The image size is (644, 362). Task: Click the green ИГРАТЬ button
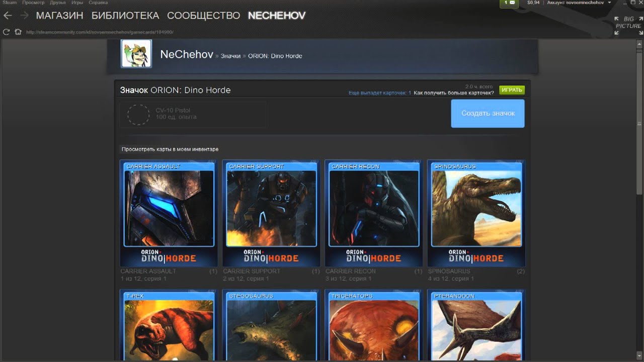(x=512, y=90)
